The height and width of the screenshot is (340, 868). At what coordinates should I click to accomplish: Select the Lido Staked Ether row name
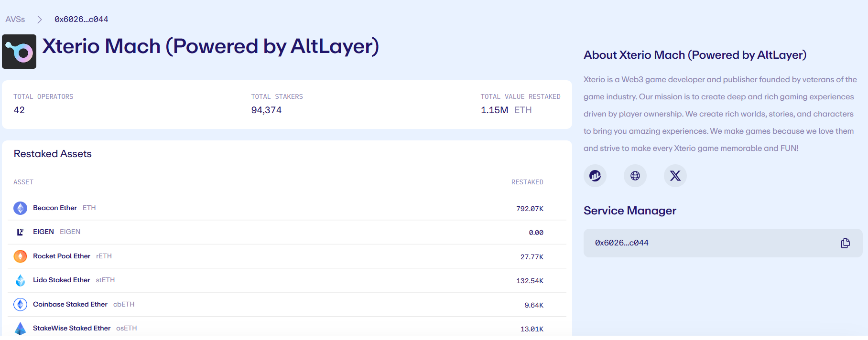61,280
